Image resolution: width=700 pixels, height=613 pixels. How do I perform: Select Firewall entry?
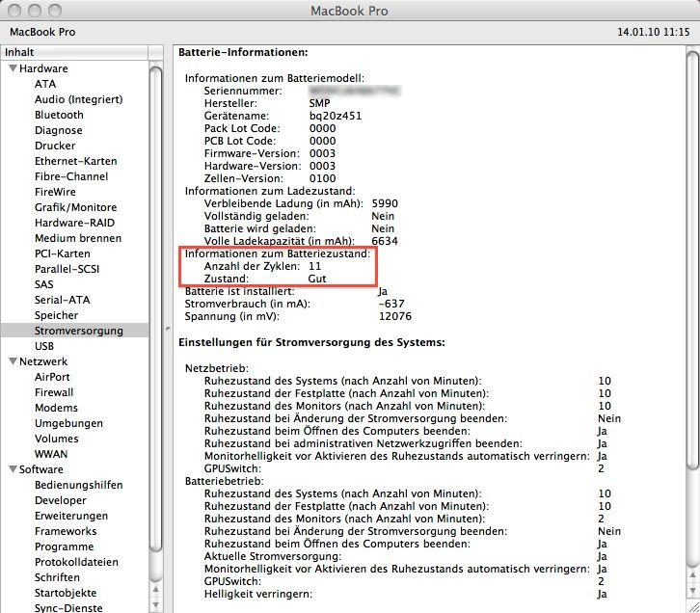[54, 392]
